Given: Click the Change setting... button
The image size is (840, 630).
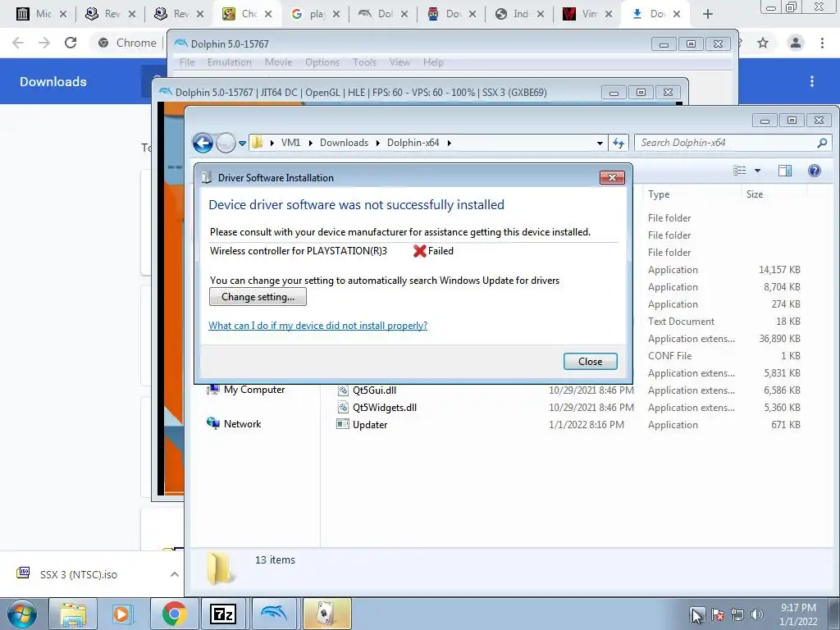Looking at the screenshot, I should point(258,297).
